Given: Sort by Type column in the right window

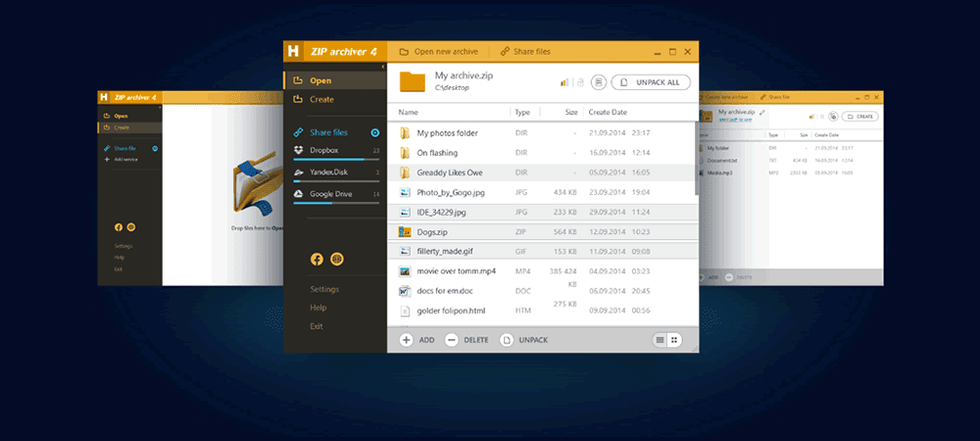Looking at the screenshot, I should point(773,135).
